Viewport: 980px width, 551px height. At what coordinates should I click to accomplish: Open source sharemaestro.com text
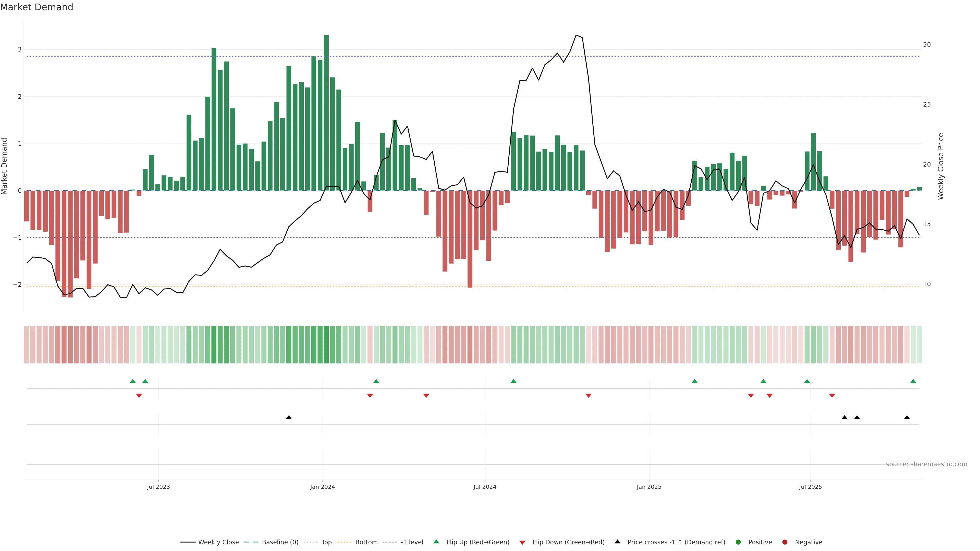tap(926, 464)
